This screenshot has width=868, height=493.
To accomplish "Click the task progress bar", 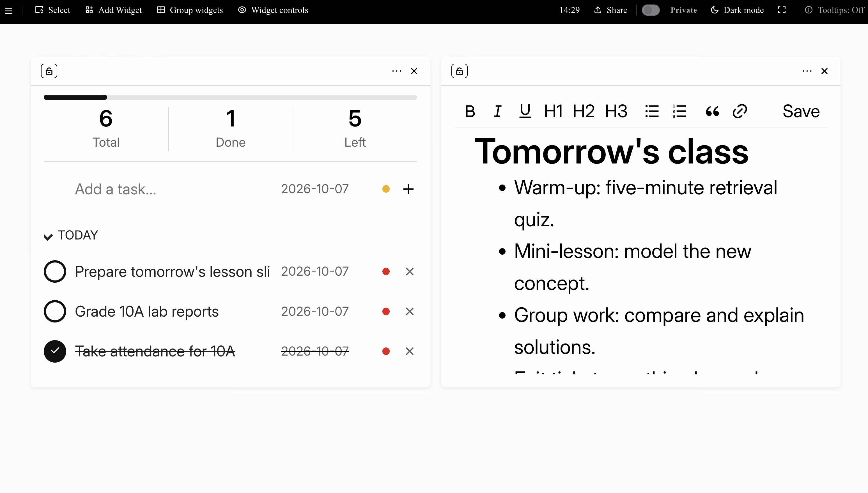I will 230,98.
